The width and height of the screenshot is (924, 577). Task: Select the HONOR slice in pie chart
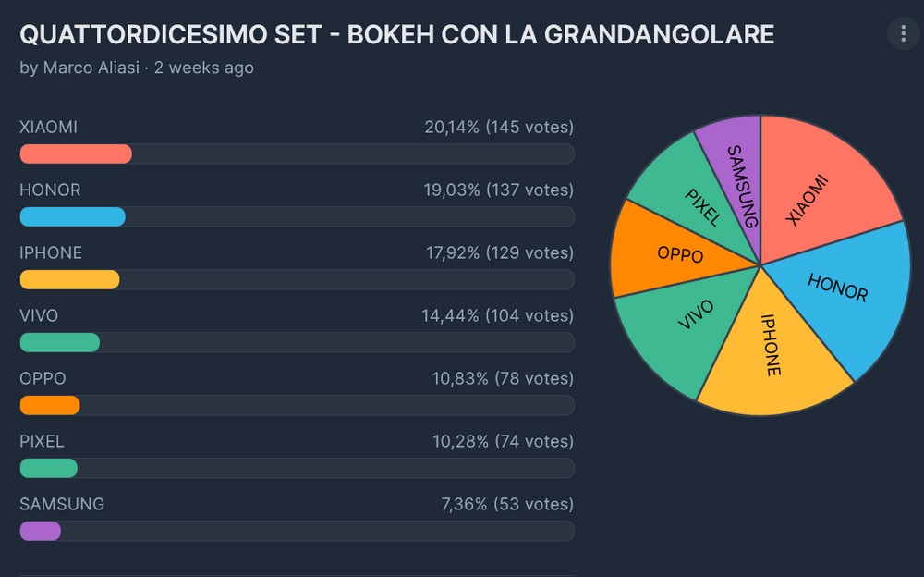pyautogui.click(x=843, y=291)
